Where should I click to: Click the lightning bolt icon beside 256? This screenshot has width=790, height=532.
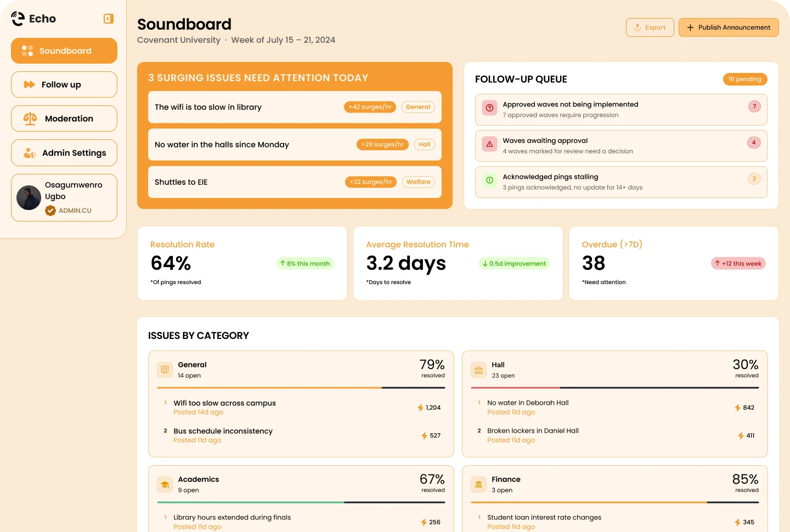click(424, 523)
